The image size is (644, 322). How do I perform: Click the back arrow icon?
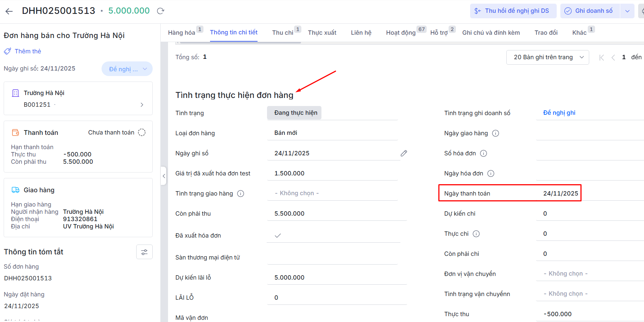pyautogui.click(x=9, y=11)
